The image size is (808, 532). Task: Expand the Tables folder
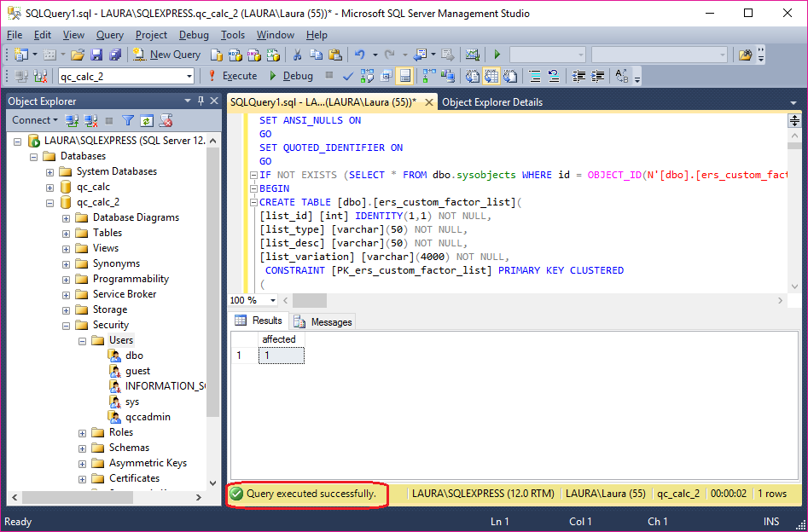tap(66, 234)
